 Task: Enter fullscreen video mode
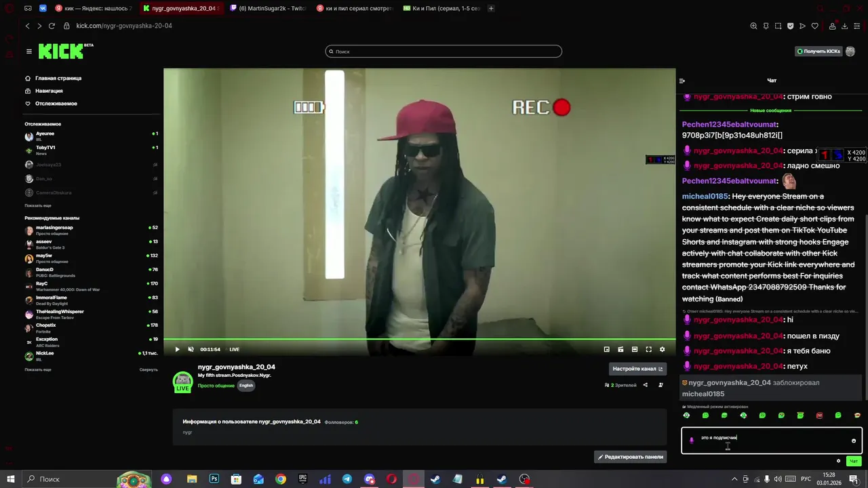[x=648, y=349]
